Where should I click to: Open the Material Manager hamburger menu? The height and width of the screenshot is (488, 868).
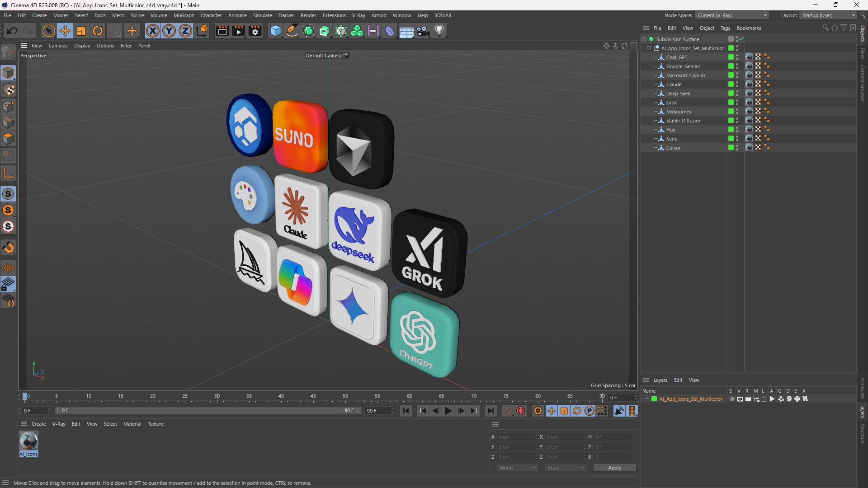24,424
